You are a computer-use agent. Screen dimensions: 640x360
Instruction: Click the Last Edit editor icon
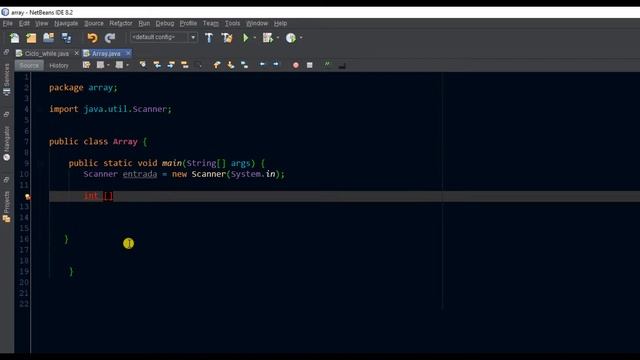tap(87, 65)
